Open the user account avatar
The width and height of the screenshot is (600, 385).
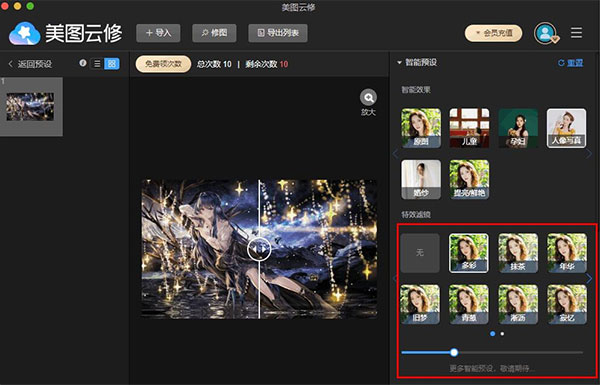(546, 33)
